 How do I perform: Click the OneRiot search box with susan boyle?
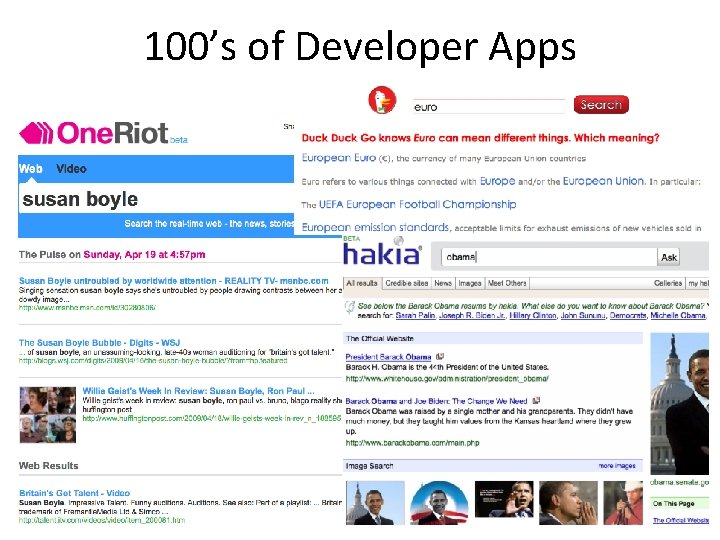pos(156,199)
